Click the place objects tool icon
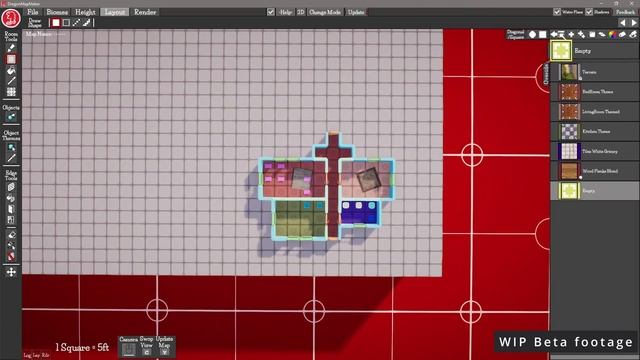 pos(11,117)
